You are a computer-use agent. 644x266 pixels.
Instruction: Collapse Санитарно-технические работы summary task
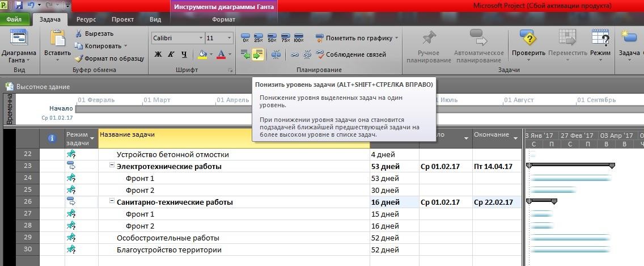pyautogui.click(x=111, y=202)
